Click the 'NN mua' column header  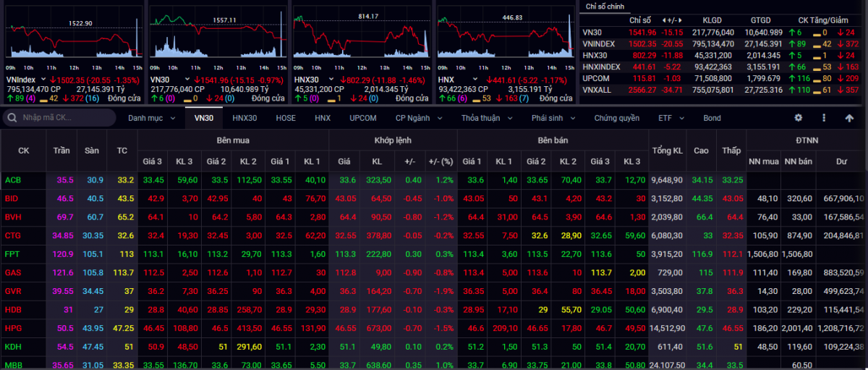pyautogui.click(x=764, y=161)
